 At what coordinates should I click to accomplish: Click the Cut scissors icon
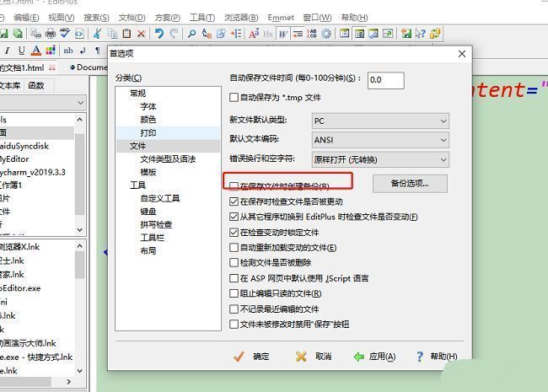(98, 34)
